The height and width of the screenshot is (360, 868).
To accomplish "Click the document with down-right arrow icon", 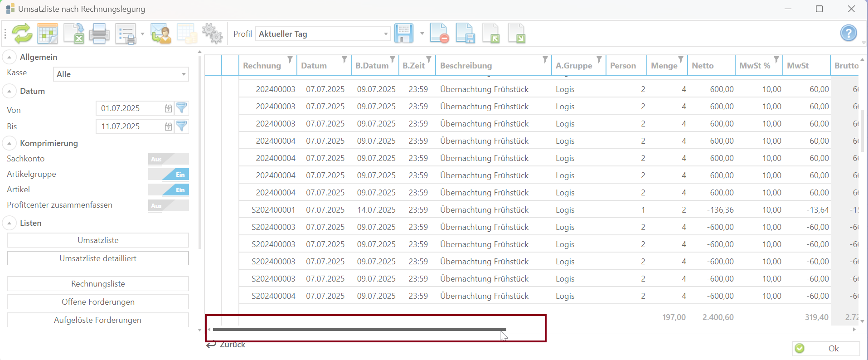I will tap(517, 34).
